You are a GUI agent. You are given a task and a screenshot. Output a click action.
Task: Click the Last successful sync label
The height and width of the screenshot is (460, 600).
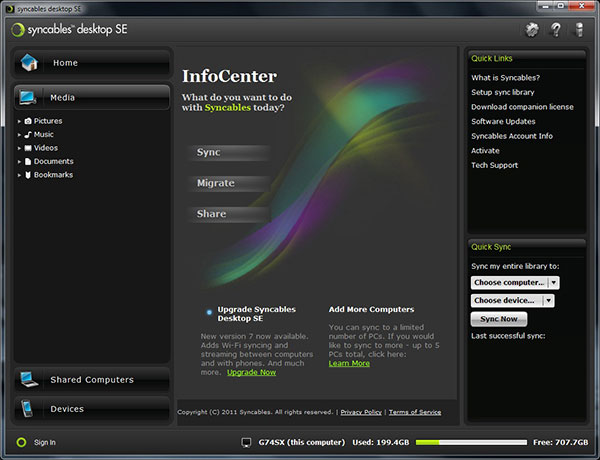pos(508,336)
